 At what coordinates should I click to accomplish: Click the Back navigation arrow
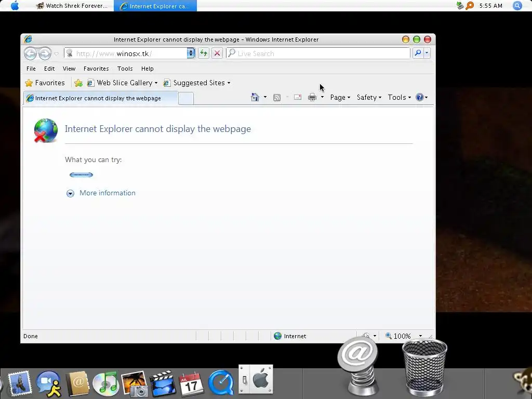[30, 54]
